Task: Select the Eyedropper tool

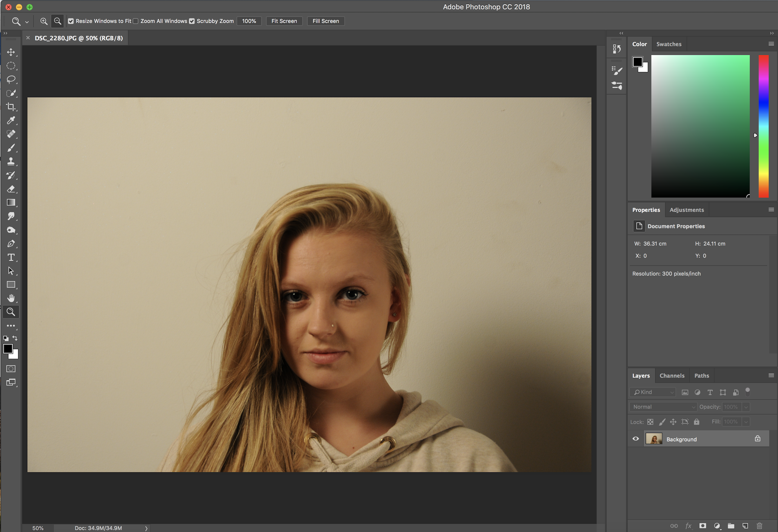Action: point(11,121)
